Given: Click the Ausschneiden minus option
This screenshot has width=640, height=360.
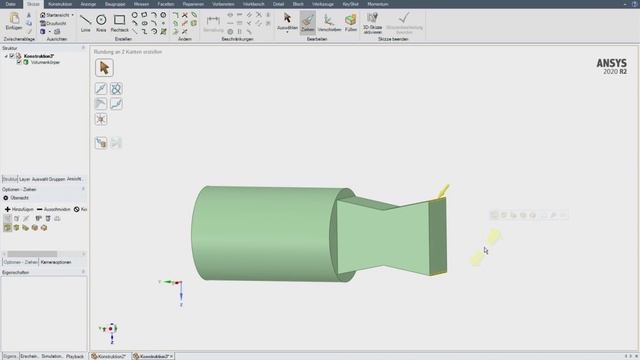Looking at the screenshot, I should click(x=53, y=209).
